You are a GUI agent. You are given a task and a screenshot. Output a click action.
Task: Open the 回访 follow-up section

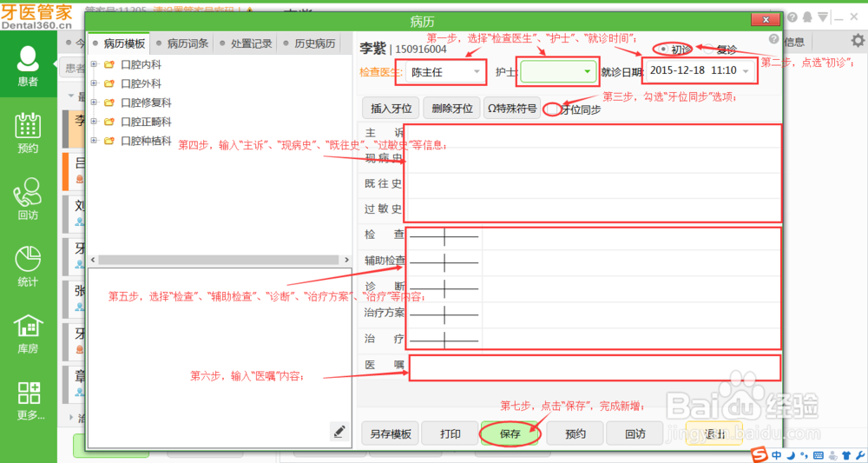tap(28, 200)
